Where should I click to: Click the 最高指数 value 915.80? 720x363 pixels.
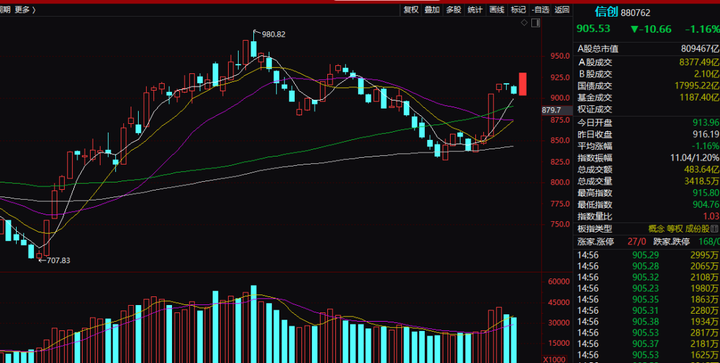coord(706,193)
